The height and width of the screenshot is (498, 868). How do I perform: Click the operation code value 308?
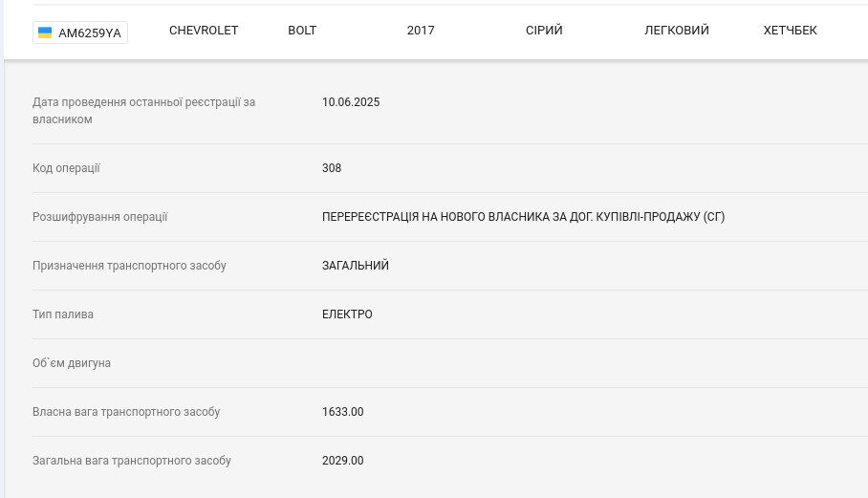(x=332, y=167)
